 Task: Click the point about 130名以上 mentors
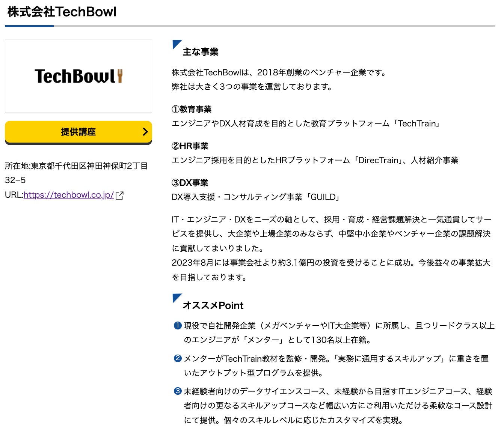pyautogui.click(x=339, y=333)
